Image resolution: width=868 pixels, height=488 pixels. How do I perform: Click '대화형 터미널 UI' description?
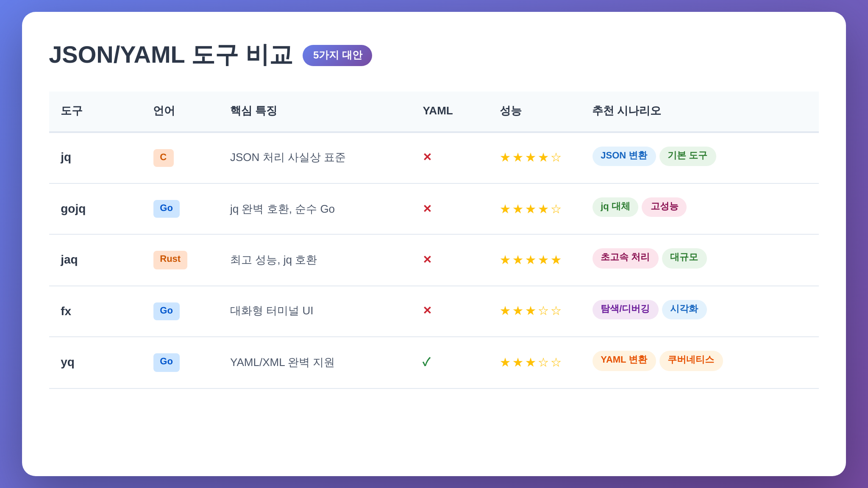pos(272,311)
